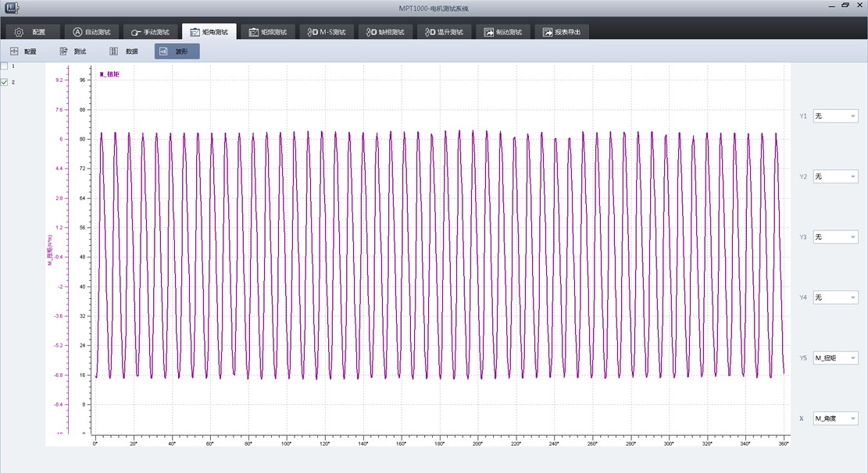
Task: Click the 报表导出 export icon
Action: coord(548,32)
